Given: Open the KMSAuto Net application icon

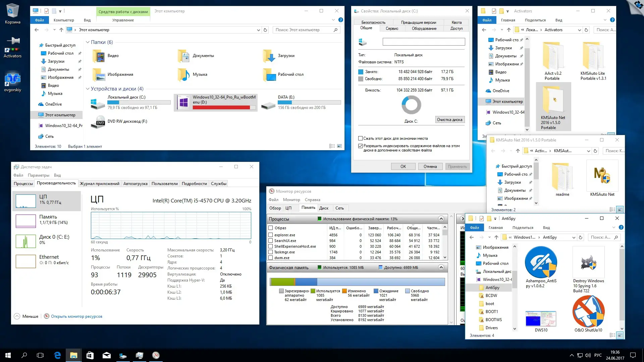Looking at the screenshot, I should [x=602, y=176].
